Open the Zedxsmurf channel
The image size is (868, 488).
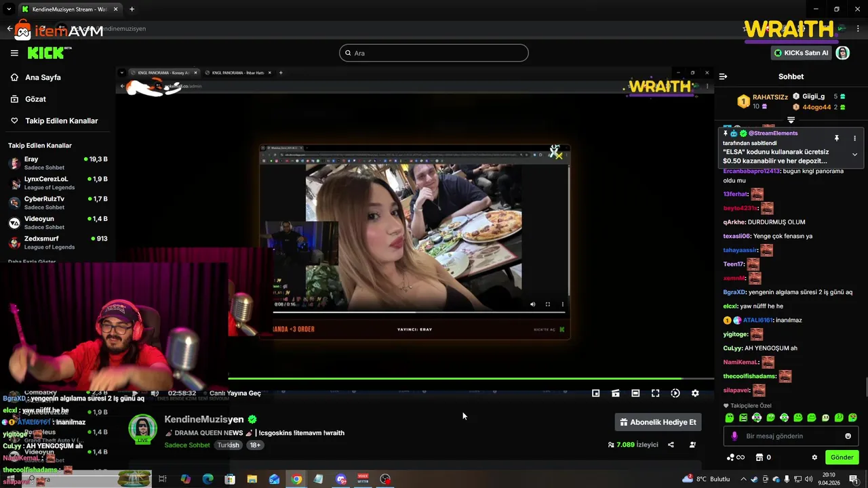tap(57, 242)
